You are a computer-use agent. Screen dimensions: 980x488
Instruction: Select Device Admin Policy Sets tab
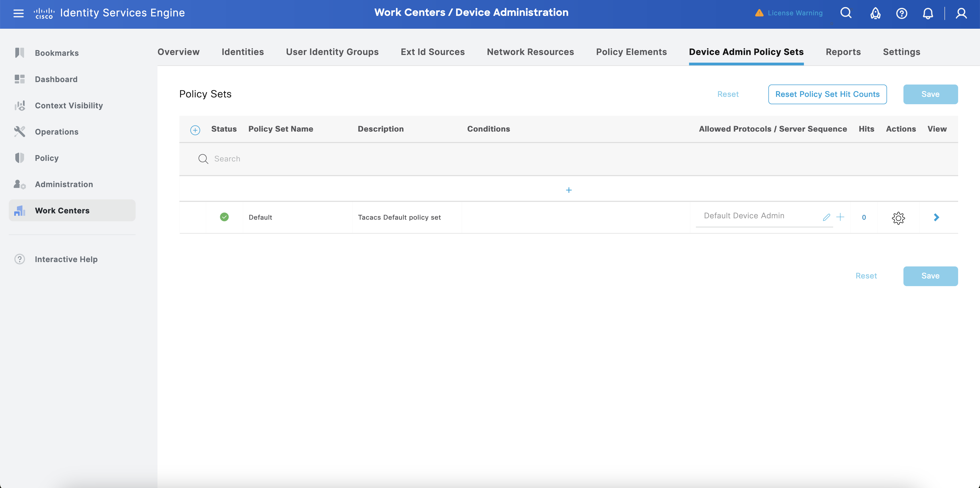[x=746, y=52]
